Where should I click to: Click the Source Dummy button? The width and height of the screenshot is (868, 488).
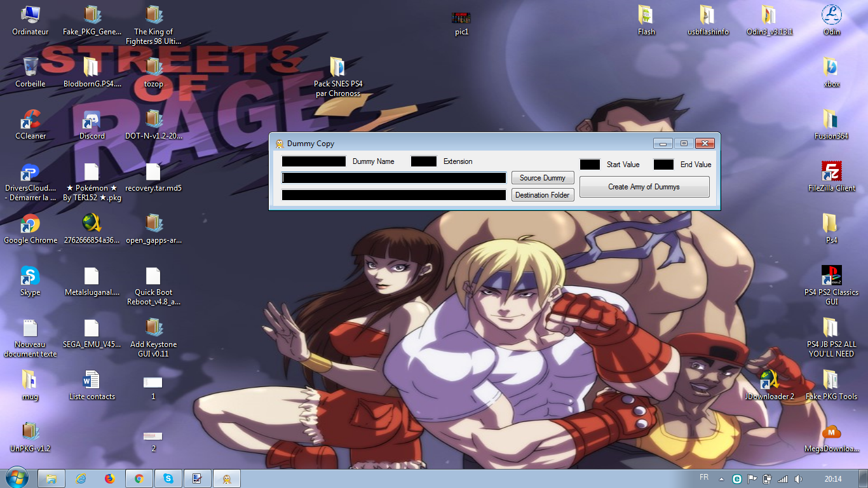543,178
